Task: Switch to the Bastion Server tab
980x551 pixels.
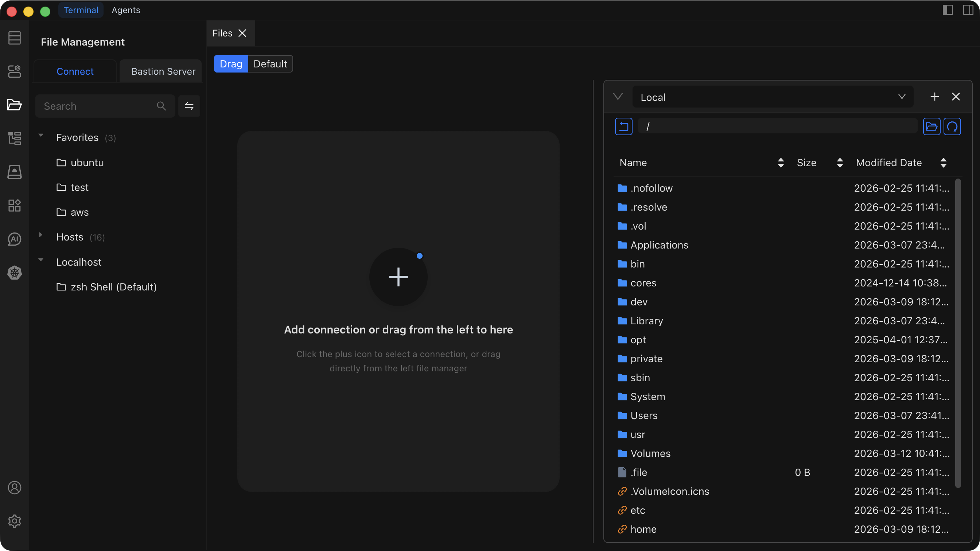Action: pyautogui.click(x=163, y=71)
